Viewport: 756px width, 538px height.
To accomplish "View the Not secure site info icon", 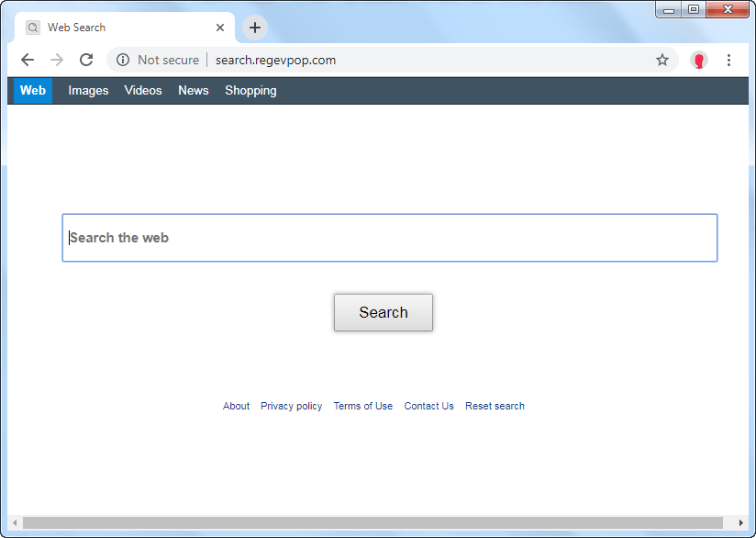I will [x=123, y=61].
